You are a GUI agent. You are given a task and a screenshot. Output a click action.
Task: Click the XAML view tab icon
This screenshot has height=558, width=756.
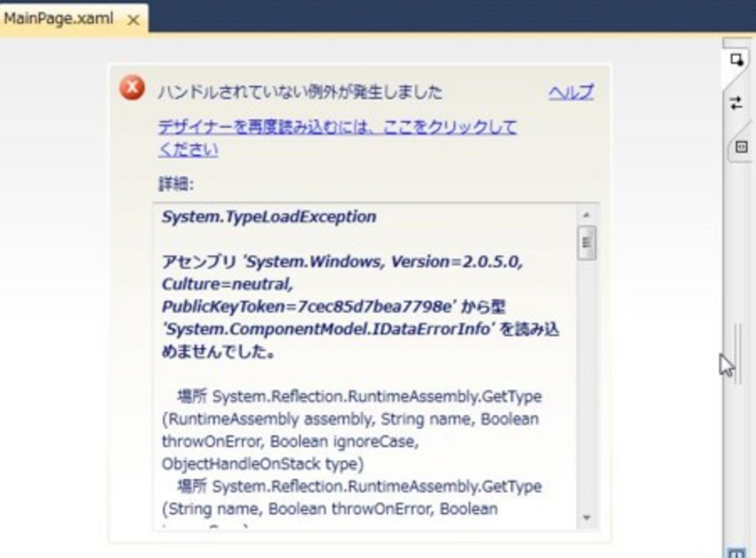pos(741,147)
